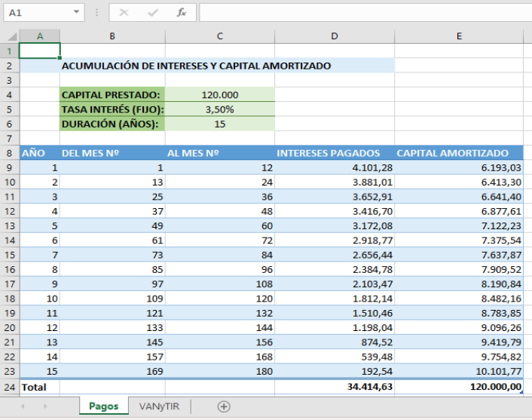Select end month cell 60

220,226
